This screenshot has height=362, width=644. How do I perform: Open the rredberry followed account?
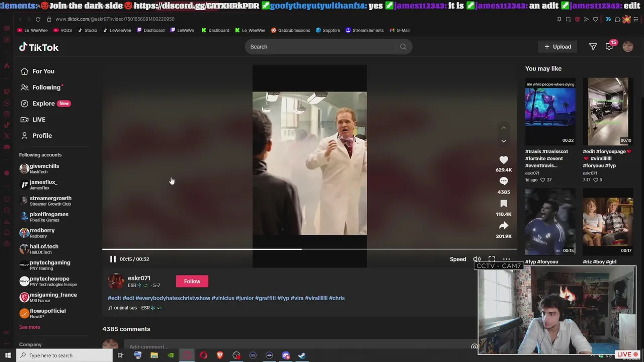point(37,233)
